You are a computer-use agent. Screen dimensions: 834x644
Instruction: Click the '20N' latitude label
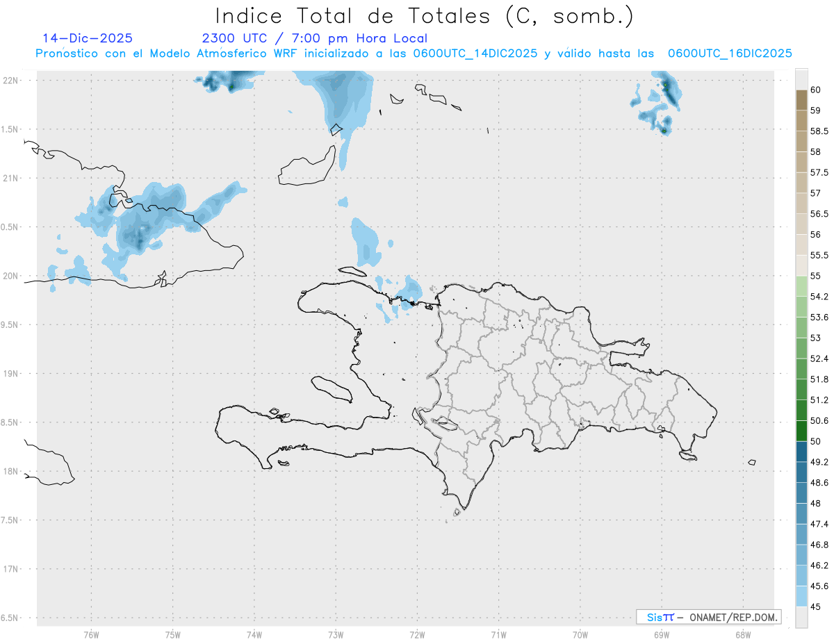pyautogui.click(x=10, y=276)
